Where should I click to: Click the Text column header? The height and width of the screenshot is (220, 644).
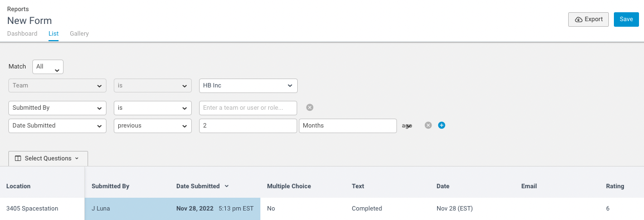(x=358, y=186)
